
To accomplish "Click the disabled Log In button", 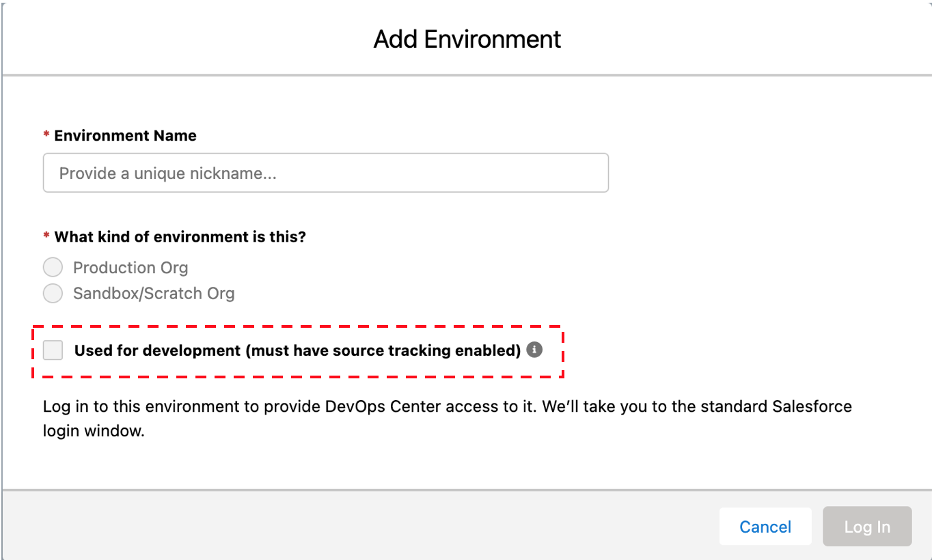I will pos(867,526).
